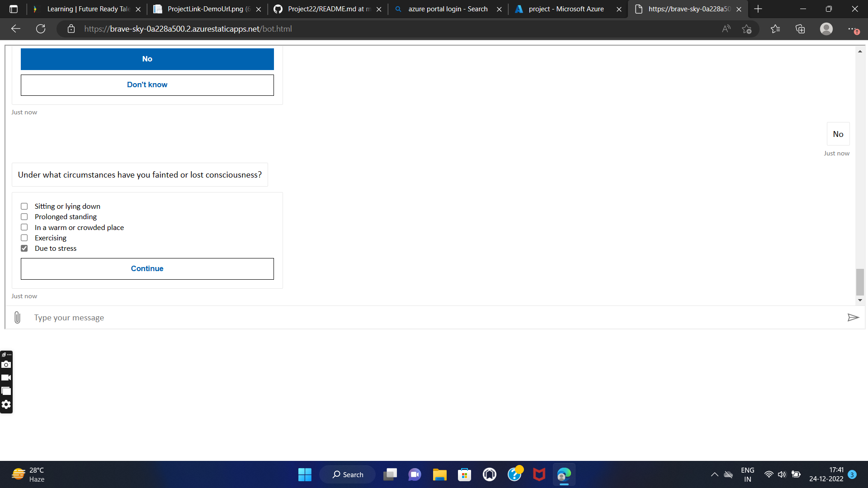
Task: Click the attach file paperclip icon
Action: coord(17,318)
